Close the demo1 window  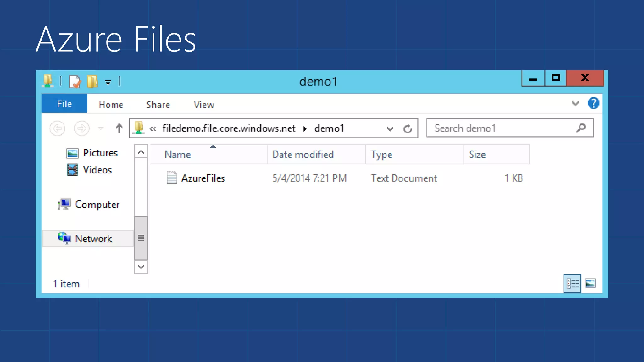pyautogui.click(x=585, y=78)
